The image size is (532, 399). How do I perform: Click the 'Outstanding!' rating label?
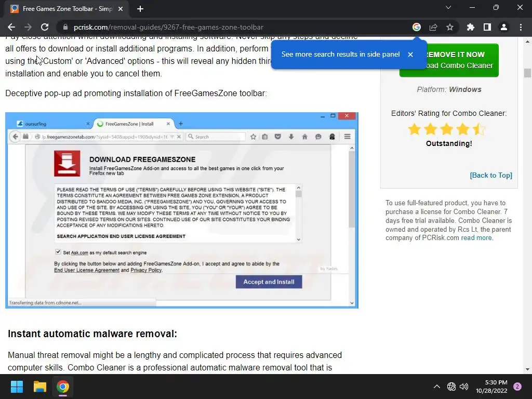tap(449, 143)
